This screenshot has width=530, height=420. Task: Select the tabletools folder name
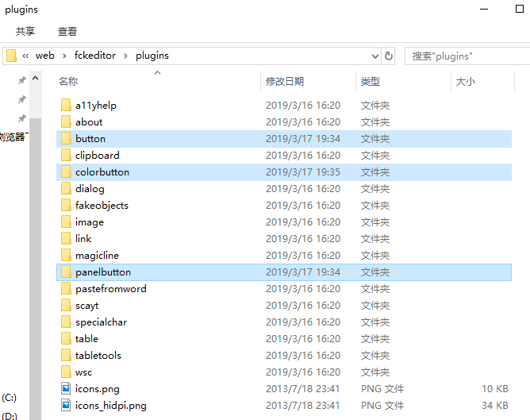click(98, 356)
